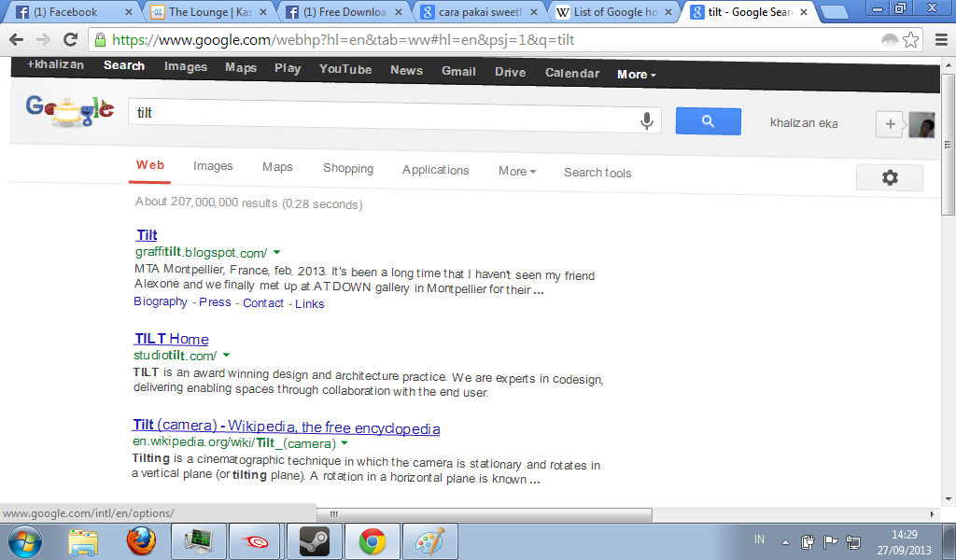The height and width of the screenshot is (560, 956).
Task: Open the system monitor taskbar icon
Action: tap(198, 541)
